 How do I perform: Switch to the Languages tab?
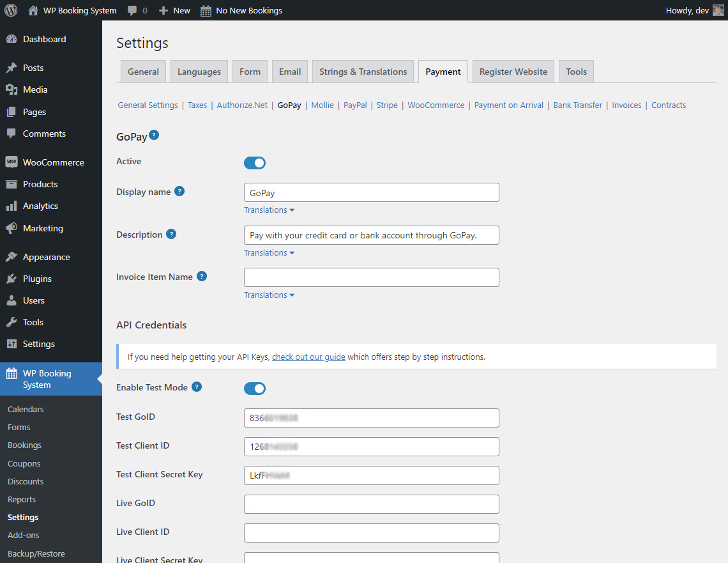coord(199,72)
